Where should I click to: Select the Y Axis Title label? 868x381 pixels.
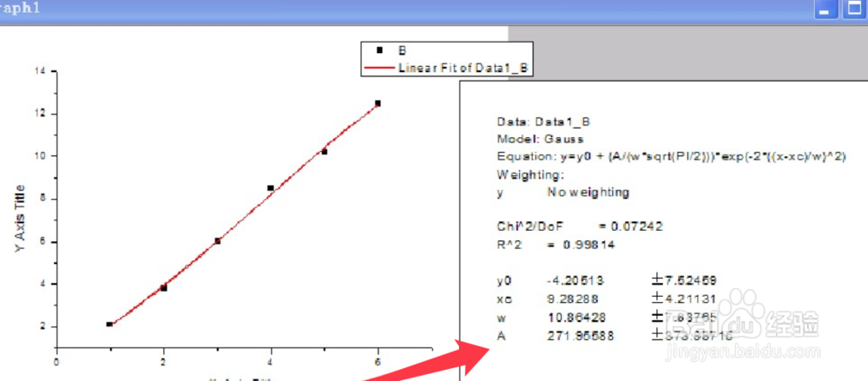(19, 219)
